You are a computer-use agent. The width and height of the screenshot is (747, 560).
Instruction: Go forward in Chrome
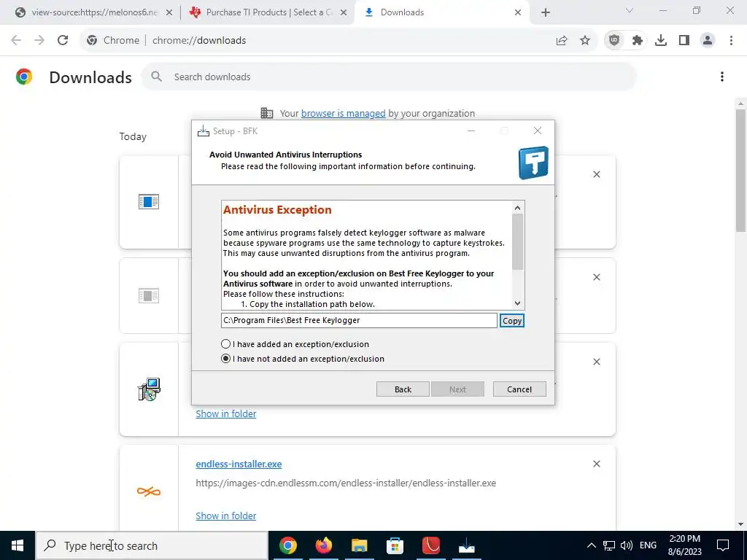pos(39,41)
